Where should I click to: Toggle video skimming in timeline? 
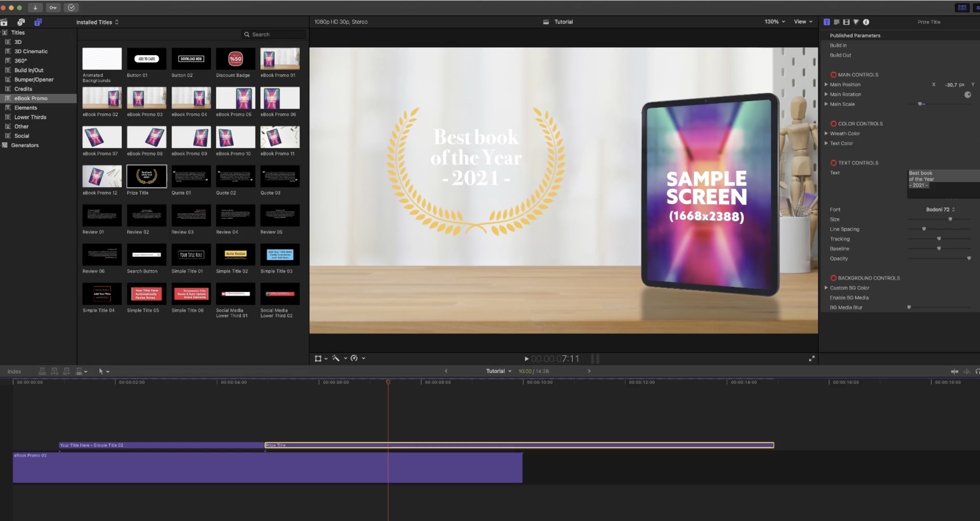pyautogui.click(x=954, y=371)
